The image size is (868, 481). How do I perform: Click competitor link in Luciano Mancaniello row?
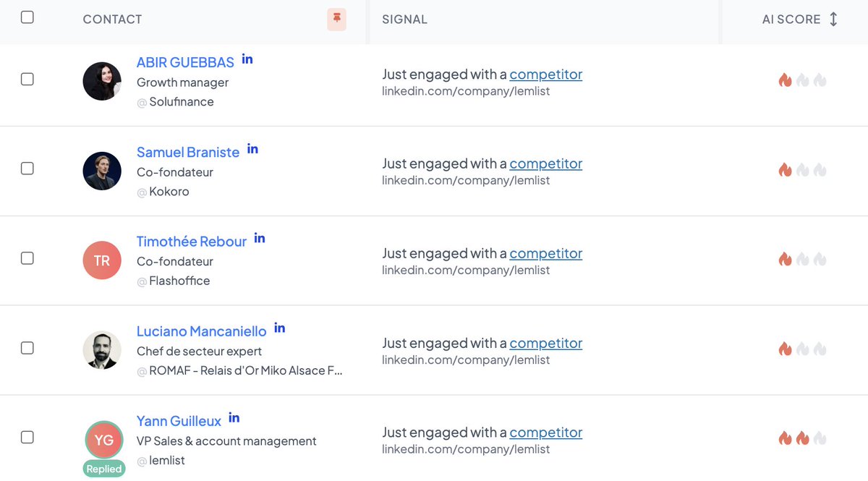tap(546, 343)
